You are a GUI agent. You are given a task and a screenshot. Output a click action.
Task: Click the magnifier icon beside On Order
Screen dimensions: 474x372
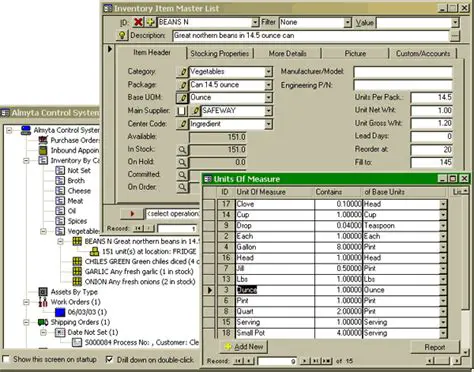pyautogui.click(x=182, y=187)
